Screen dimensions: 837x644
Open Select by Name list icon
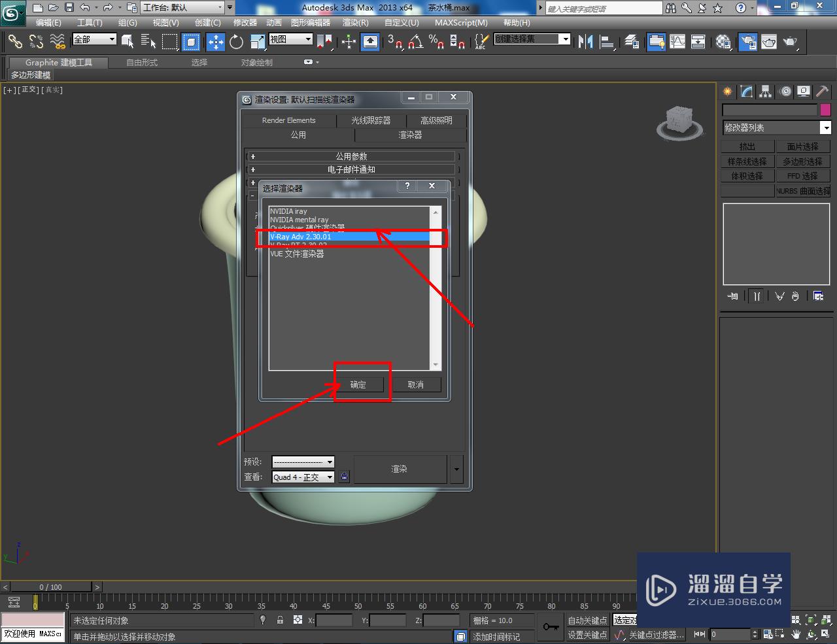(148, 42)
